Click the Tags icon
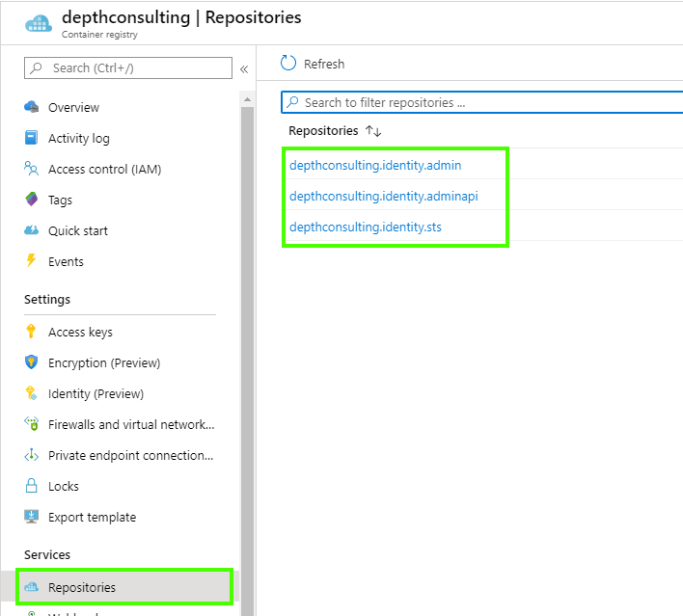The width and height of the screenshot is (683, 616). 32,200
